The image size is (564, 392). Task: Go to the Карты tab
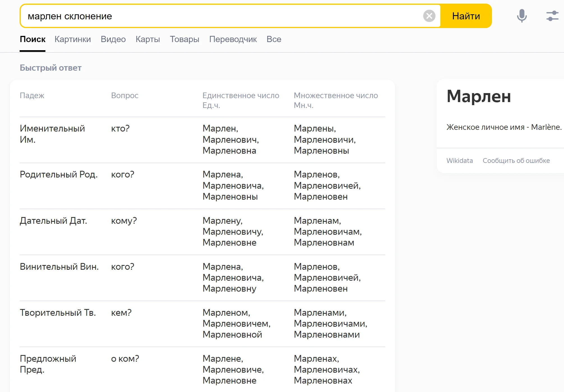148,39
